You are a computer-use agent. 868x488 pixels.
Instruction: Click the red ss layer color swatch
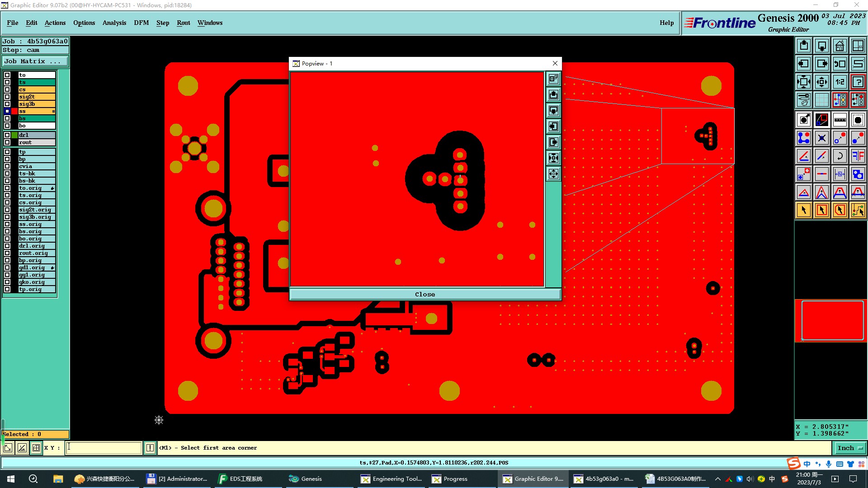click(14, 111)
